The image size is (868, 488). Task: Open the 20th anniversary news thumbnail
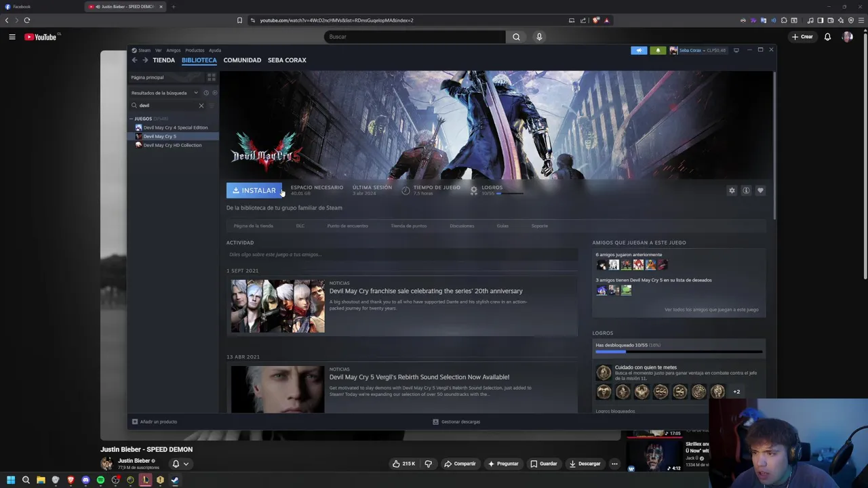pos(277,306)
